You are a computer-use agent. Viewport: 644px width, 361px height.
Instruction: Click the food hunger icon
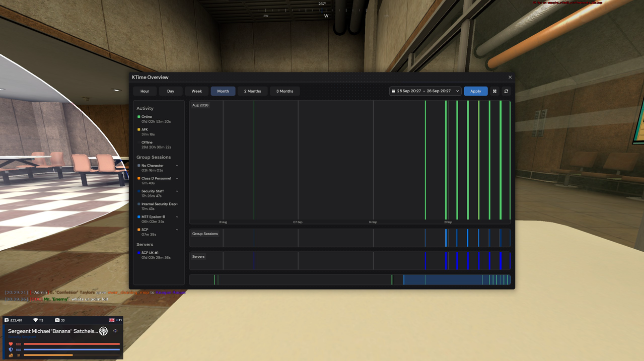point(11,355)
